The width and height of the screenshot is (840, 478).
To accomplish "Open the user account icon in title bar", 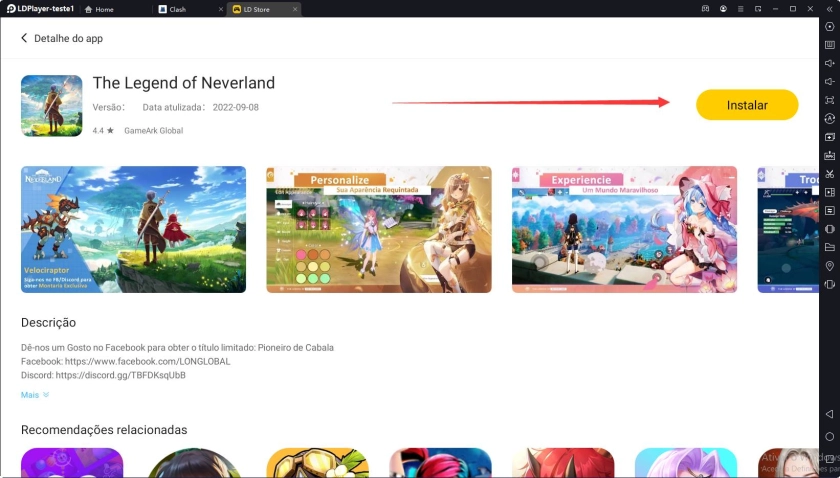I will (x=723, y=9).
